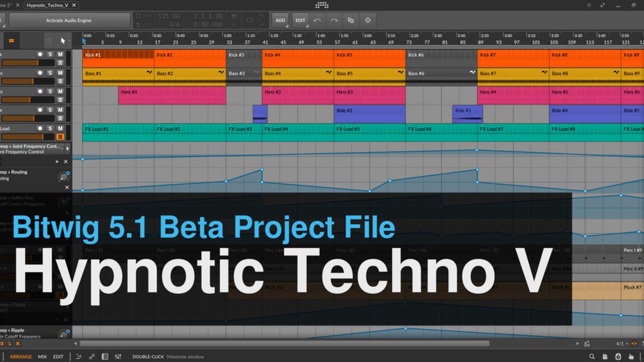Select the pointer arrow tool

click(x=63, y=41)
